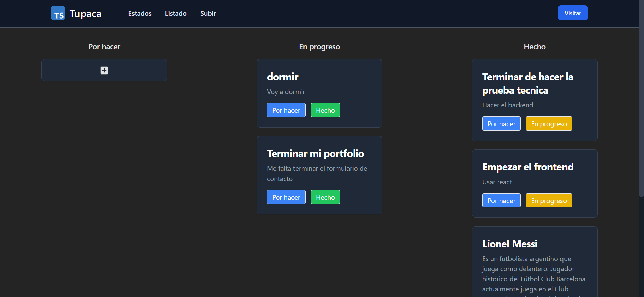Mark dormir task as Hecho

click(x=325, y=110)
